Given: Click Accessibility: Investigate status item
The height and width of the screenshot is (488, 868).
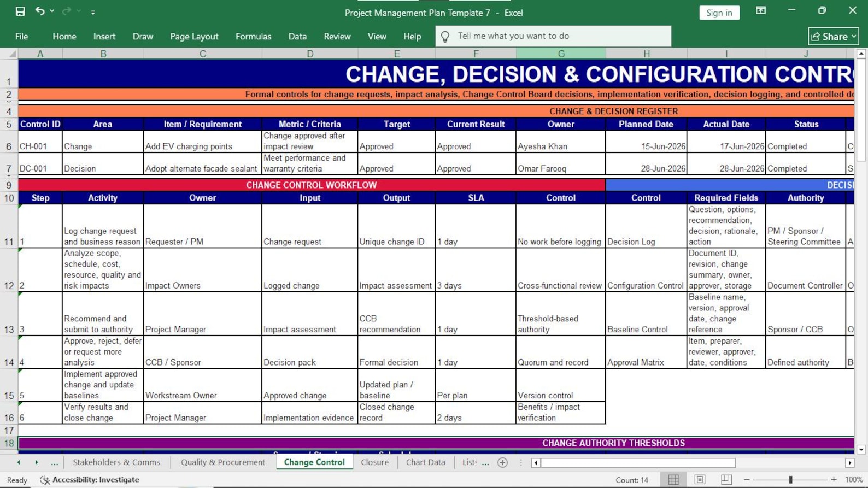Looking at the screenshot, I should (x=90, y=480).
